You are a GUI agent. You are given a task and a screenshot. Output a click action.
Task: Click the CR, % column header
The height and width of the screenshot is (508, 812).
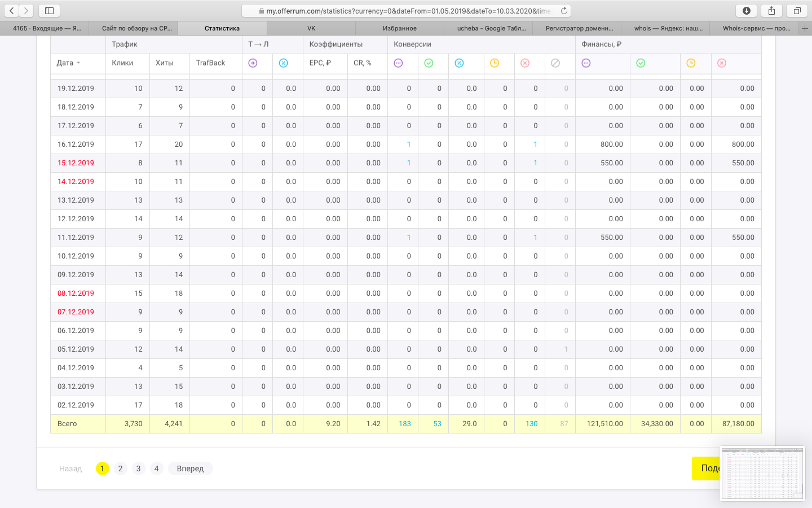pos(363,63)
